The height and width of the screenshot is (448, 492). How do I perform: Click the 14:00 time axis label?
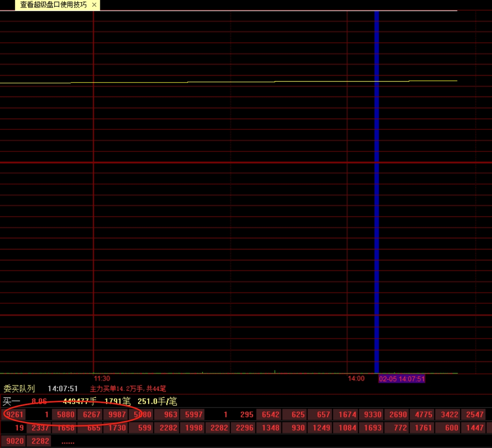pos(356,378)
